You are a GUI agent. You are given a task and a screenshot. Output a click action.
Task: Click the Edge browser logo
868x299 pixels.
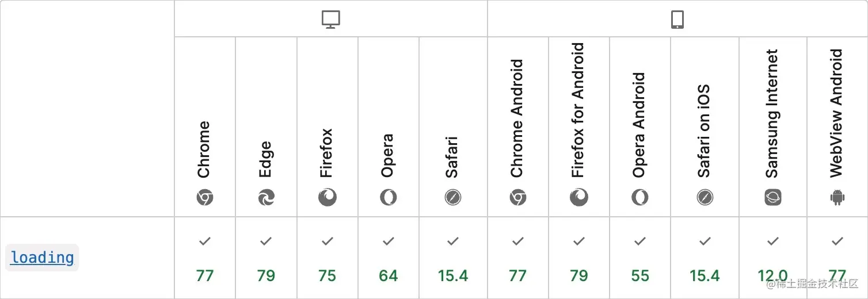[266, 198]
